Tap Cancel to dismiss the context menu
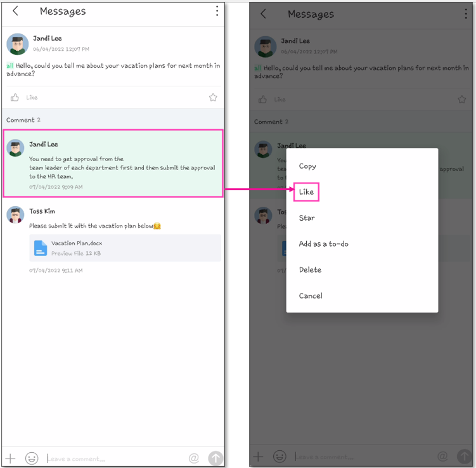476x468 pixels. pos(311,296)
